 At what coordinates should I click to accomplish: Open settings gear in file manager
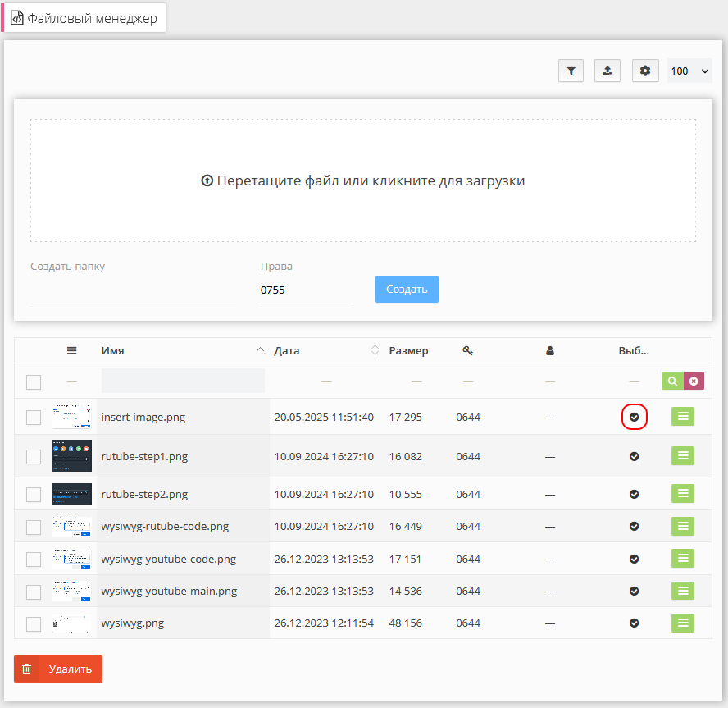coord(645,71)
